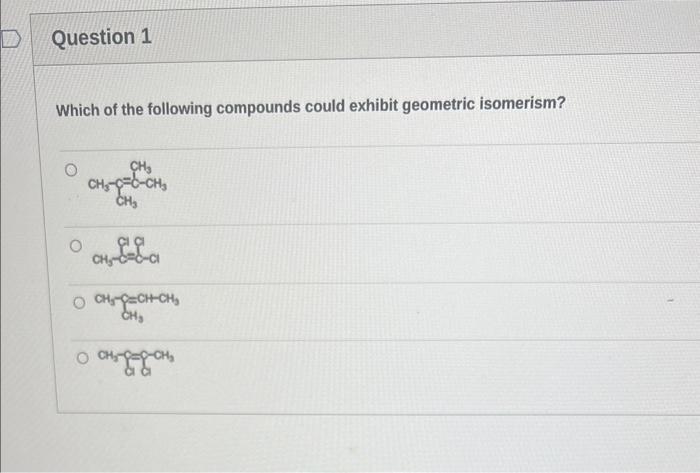Click the Cl atoms beneath the fourth structure
Viewport: 700px width, 473px height.
(x=138, y=372)
